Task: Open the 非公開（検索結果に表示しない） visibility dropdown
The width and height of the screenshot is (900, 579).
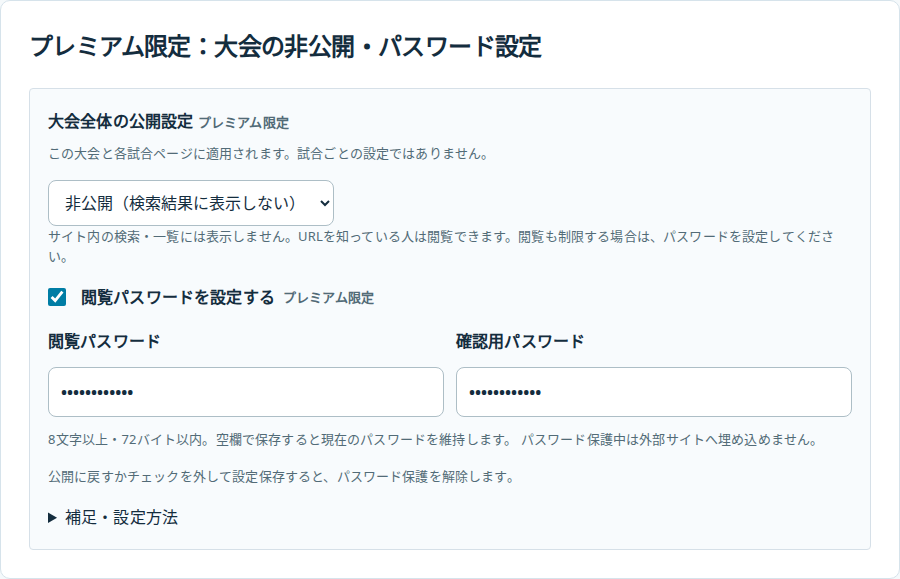Action: 191,203
